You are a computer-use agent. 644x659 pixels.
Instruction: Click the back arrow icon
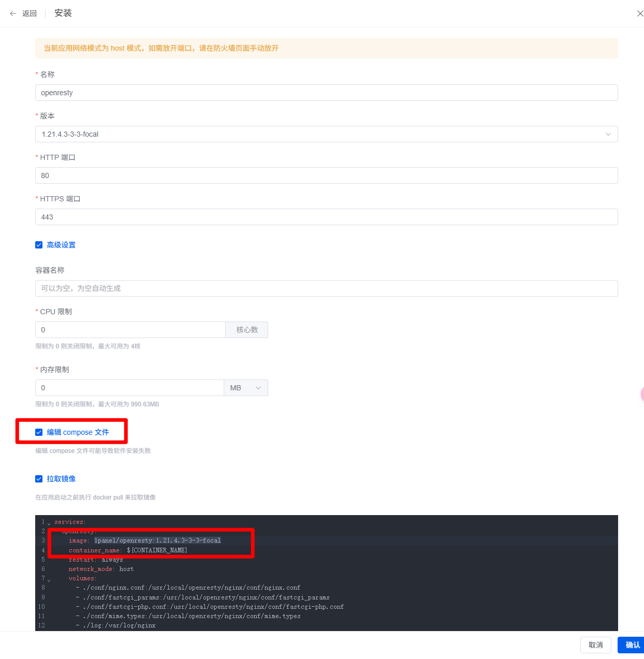tap(13, 13)
